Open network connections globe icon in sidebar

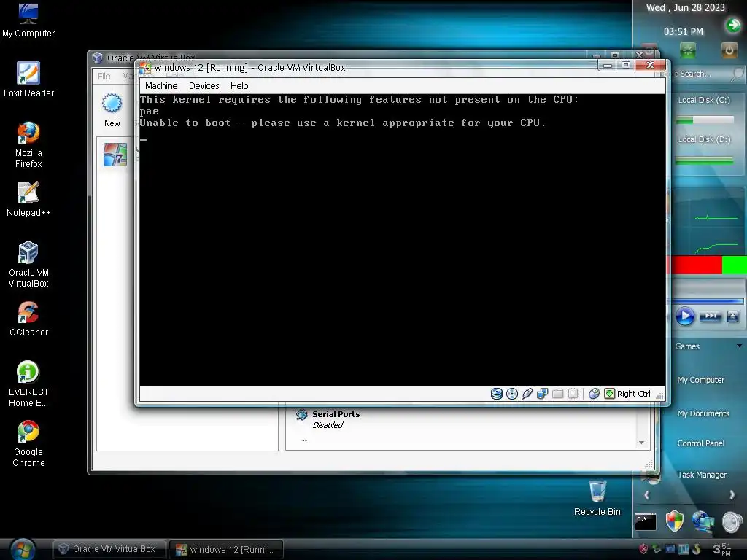click(703, 521)
